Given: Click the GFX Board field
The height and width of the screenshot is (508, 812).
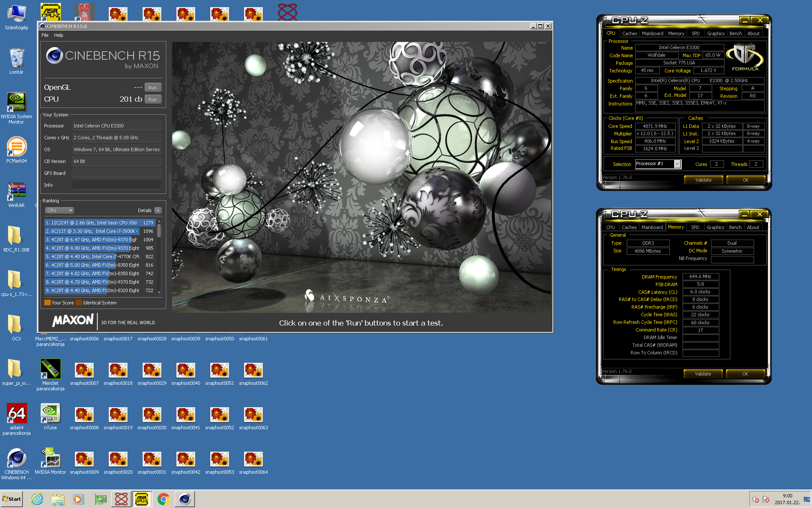Looking at the screenshot, I should click(x=116, y=173).
